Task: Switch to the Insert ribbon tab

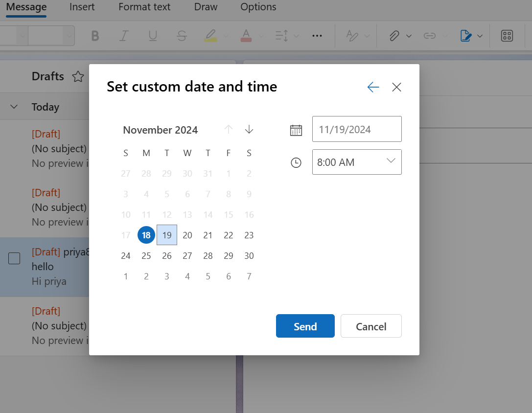Action: click(x=82, y=7)
